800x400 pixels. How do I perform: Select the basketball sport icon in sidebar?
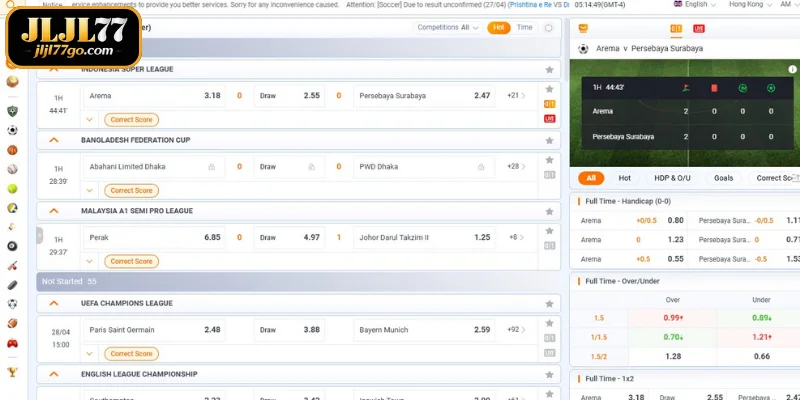[12, 150]
